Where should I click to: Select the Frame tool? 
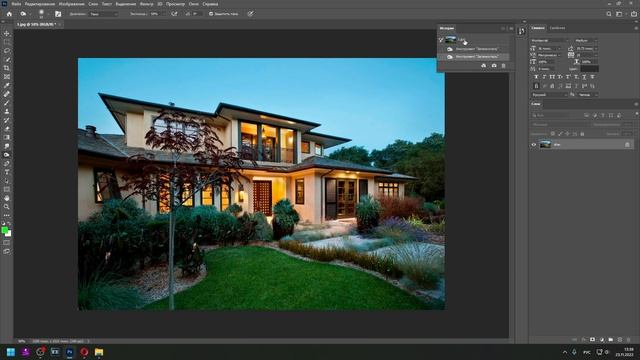pyautogui.click(x=7, y=77)
